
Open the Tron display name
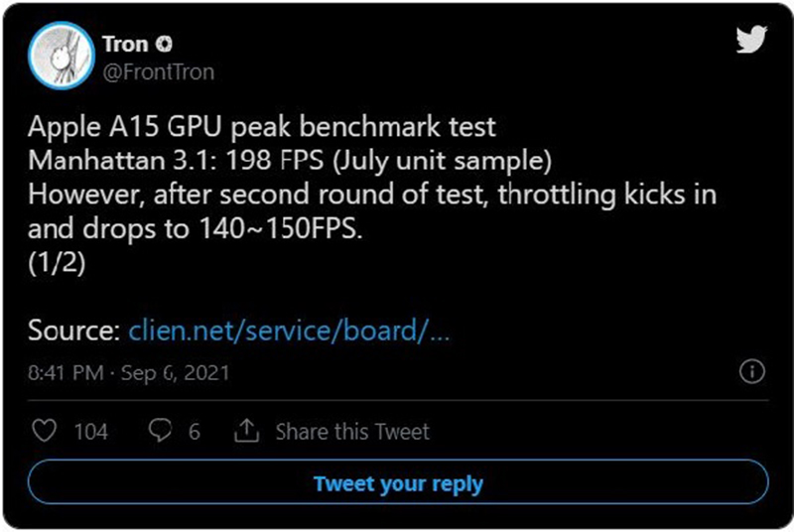coord(125,45)
